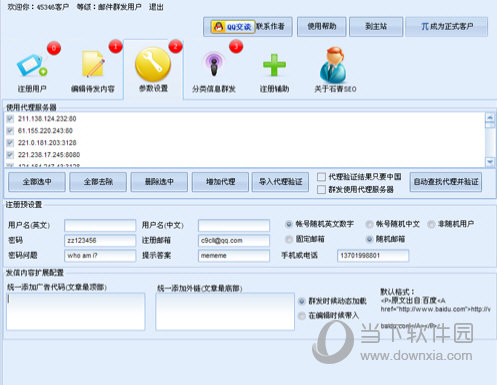
Task: Click the 退出 logout link
Action: pyautogui.click(x=156, y=7)
